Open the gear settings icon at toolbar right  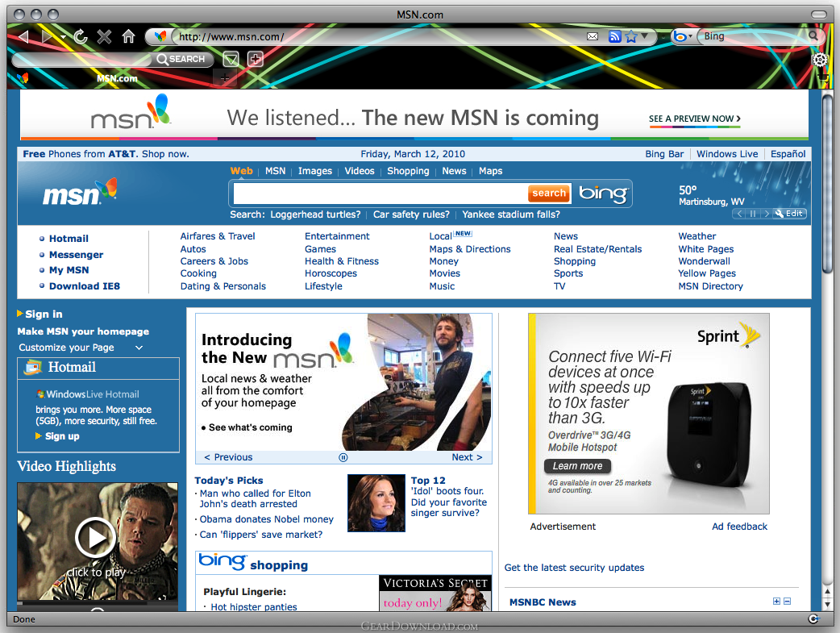820,60
